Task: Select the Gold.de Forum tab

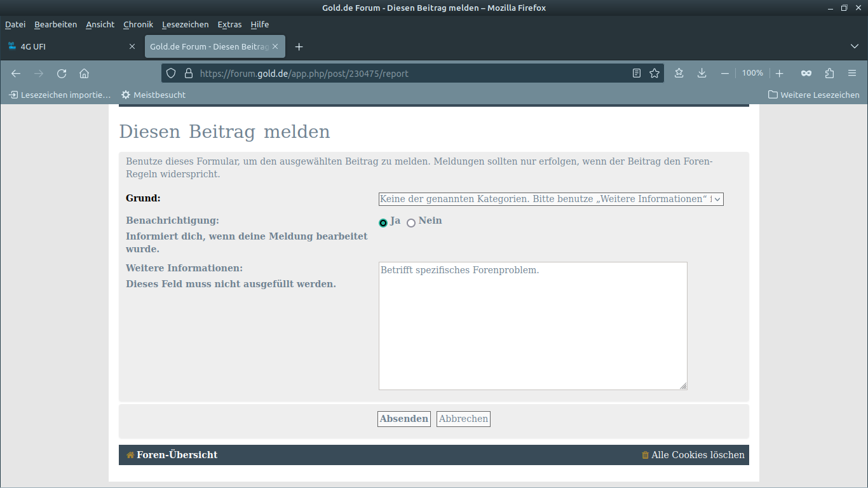Action: (215, 46)
